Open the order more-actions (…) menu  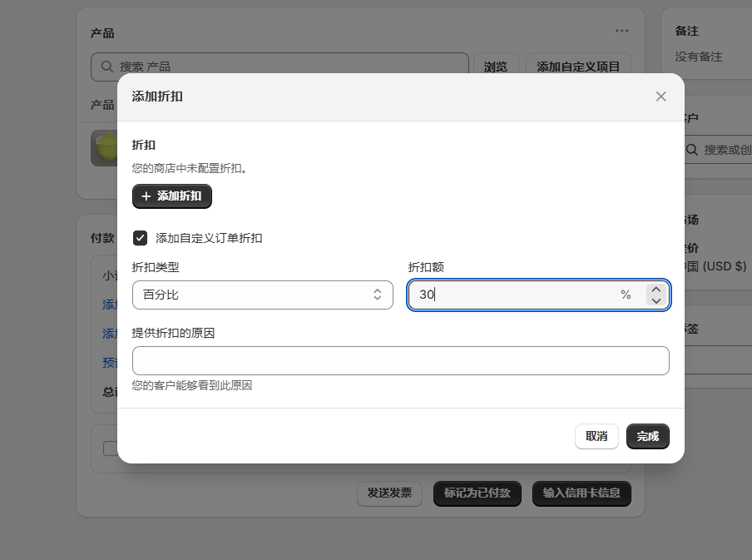(621, 30)
